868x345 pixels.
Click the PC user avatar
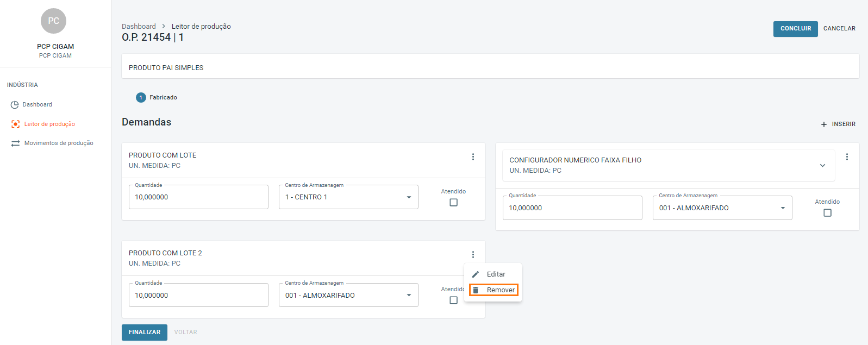[x=53, y=21]
